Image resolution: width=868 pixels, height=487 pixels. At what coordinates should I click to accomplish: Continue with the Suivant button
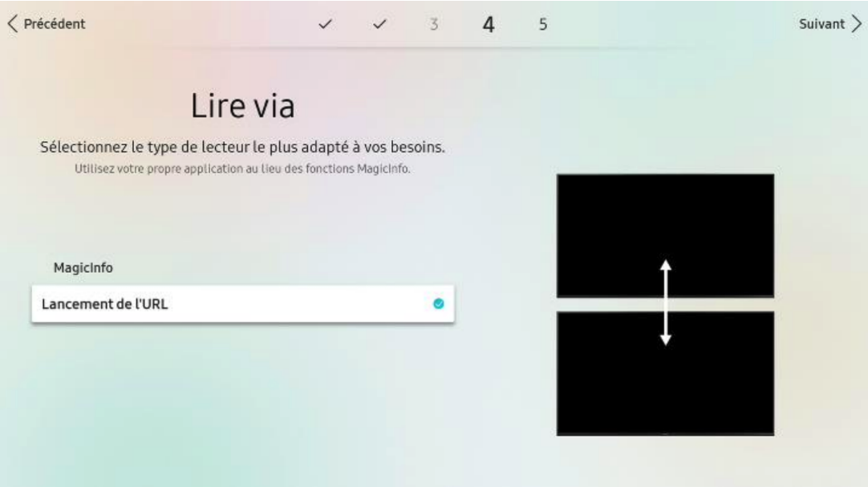tap(830, 24)
